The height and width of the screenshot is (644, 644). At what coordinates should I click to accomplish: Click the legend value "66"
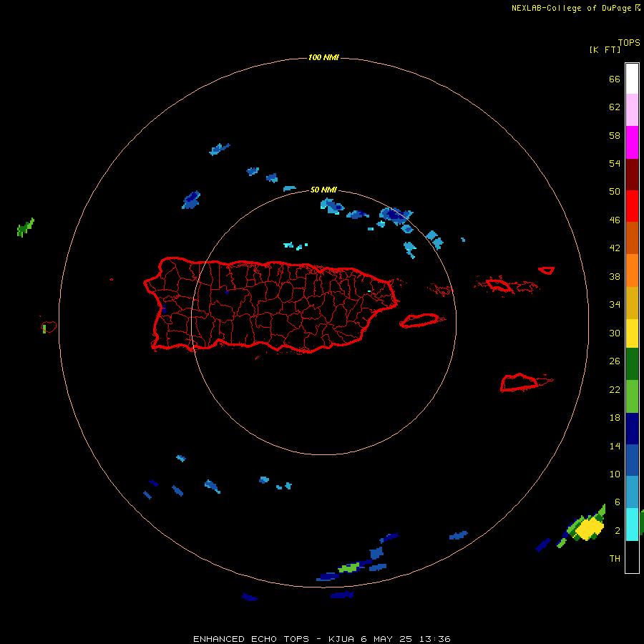615,79
